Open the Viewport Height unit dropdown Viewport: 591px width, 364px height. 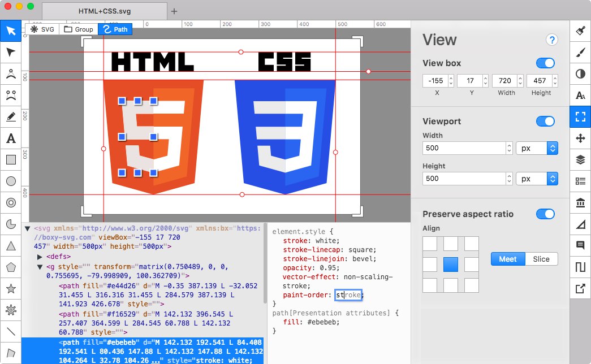[x=537, y=179]
